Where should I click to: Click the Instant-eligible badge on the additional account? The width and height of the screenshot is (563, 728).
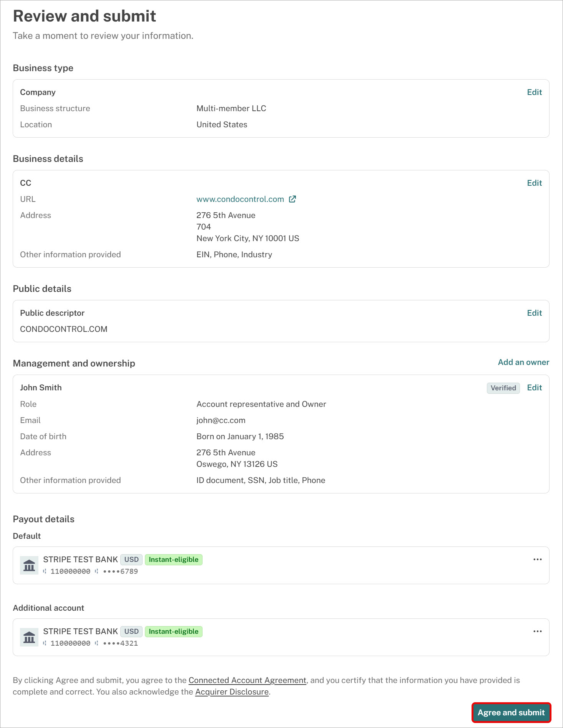coord(174,631)
